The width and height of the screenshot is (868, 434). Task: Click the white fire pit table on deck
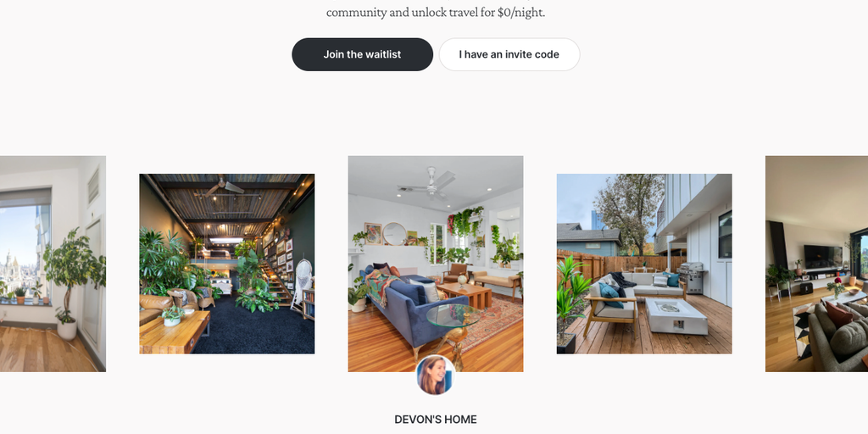(x=676, y=316)
